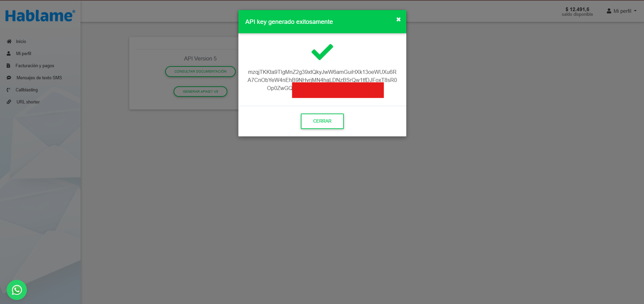Image resolution: width=644 pixels, height=304 pixels.
Task: Click the URL shorter link icon
Action: pyautogui.click(x=9, y=102)
